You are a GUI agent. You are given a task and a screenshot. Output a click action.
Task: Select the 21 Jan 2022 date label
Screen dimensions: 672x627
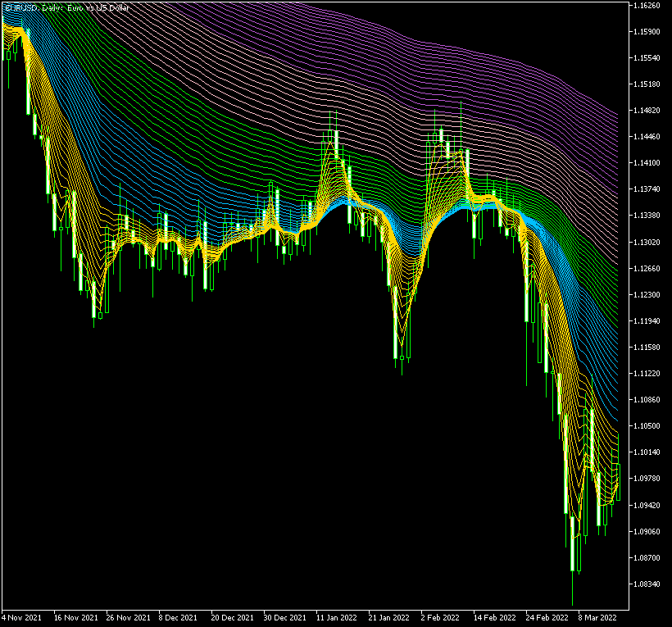(389, 618)
